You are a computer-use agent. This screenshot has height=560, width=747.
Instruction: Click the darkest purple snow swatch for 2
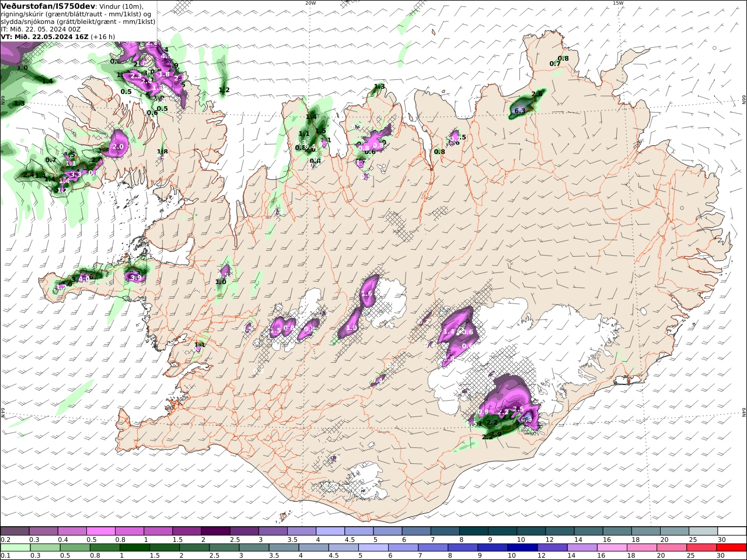[215, 531]
